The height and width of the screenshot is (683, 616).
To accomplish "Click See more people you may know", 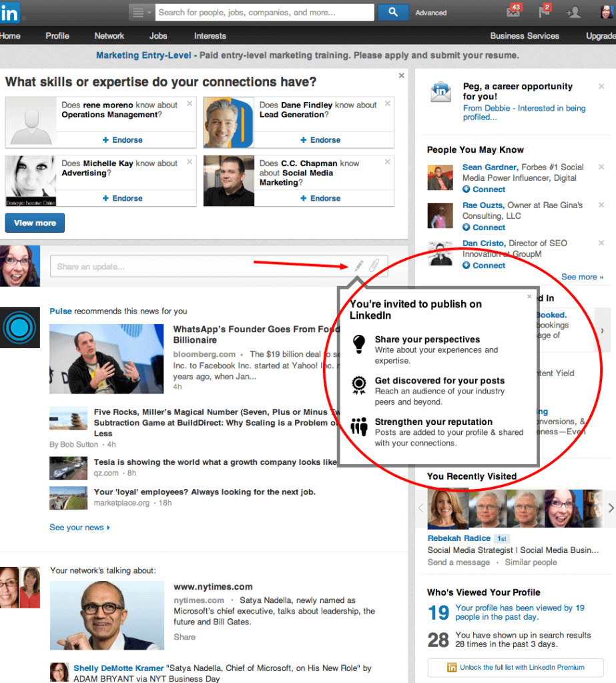I will (583, 277).
